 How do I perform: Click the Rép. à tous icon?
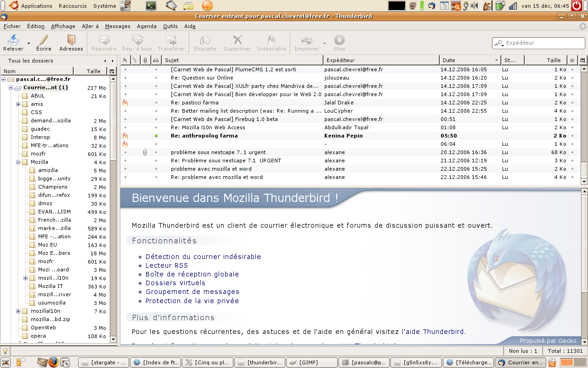pos(137,40)
